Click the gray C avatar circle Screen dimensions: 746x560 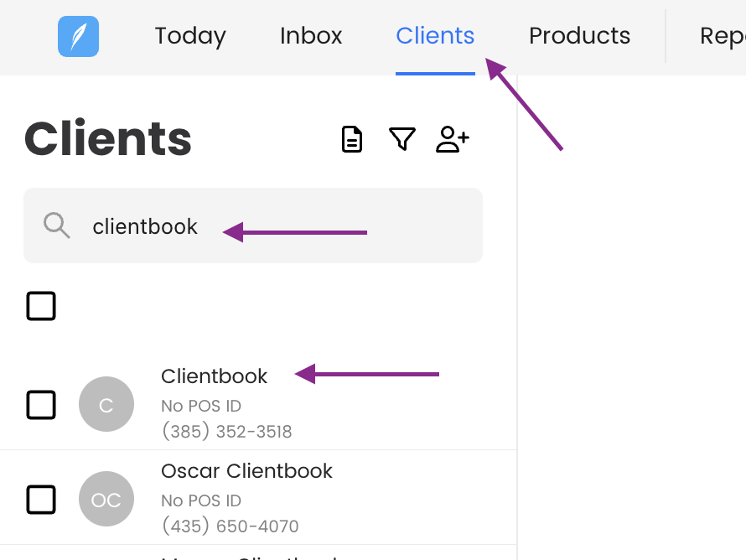click(106, 405)
